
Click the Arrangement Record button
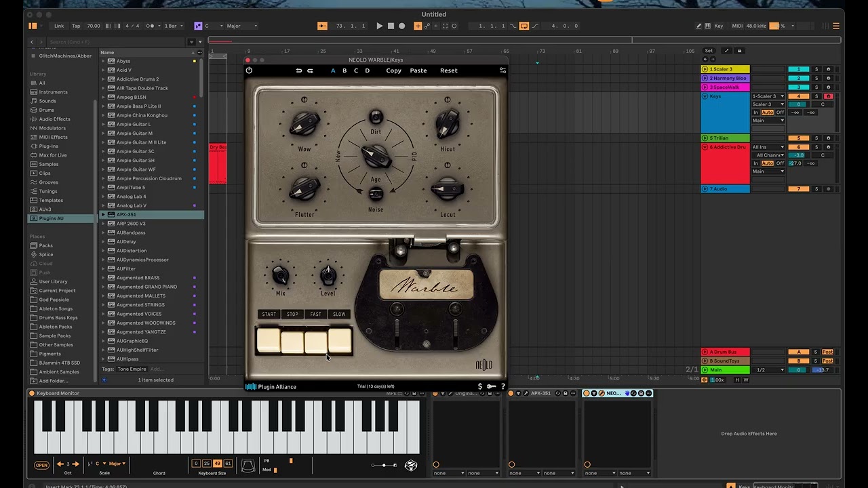pyautogui.click(x=401, y=26)
